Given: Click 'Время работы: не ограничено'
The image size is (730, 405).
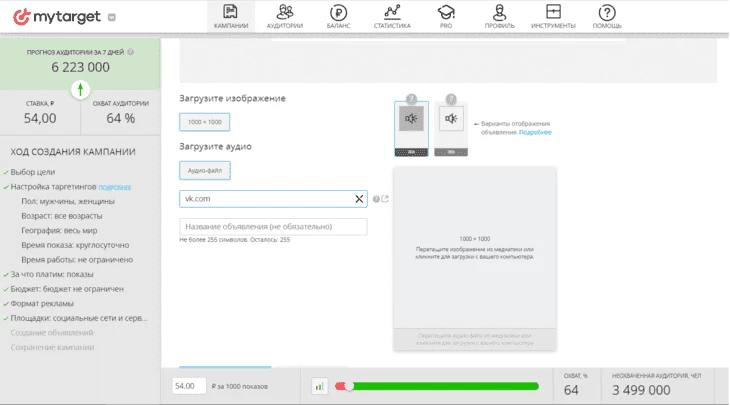Looking at the screenshot, I should 77,260.
